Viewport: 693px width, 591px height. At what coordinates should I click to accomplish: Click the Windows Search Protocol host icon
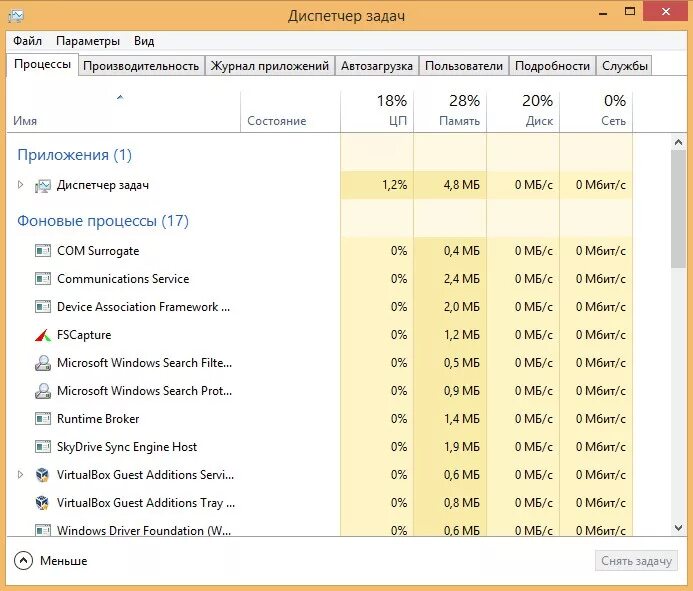coord(43,391)
